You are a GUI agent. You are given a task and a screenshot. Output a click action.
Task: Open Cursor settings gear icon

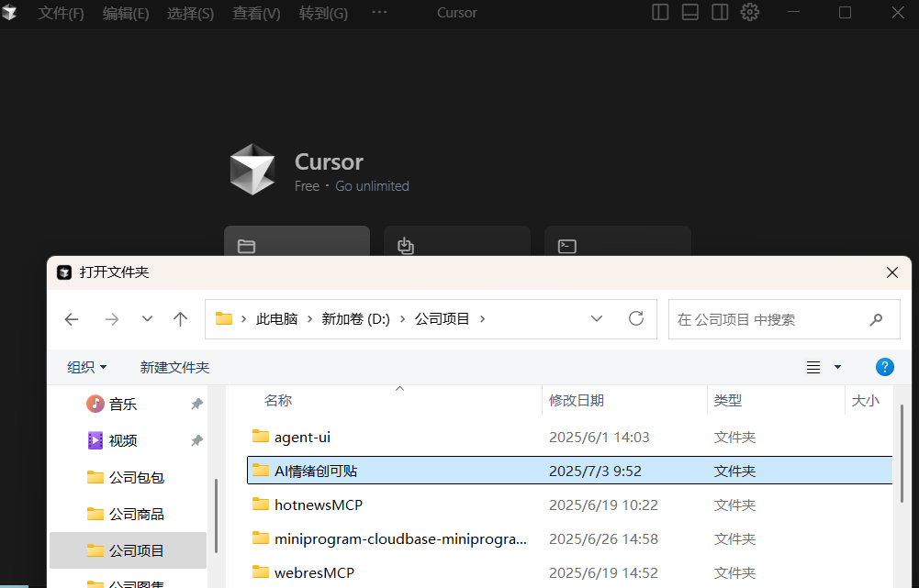(x=750, y=12)
